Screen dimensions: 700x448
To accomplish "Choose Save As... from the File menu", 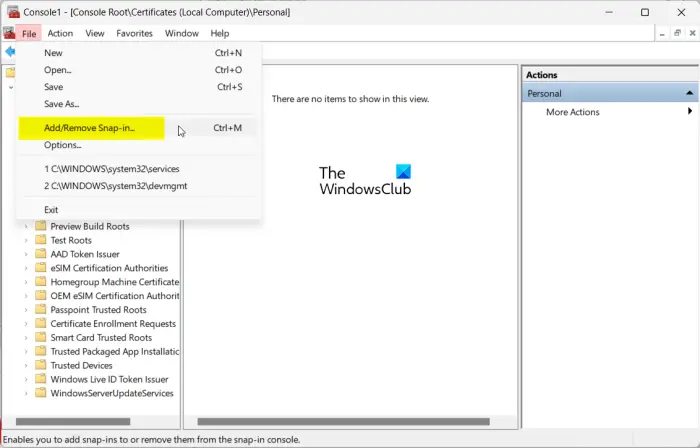I will 138,104.
